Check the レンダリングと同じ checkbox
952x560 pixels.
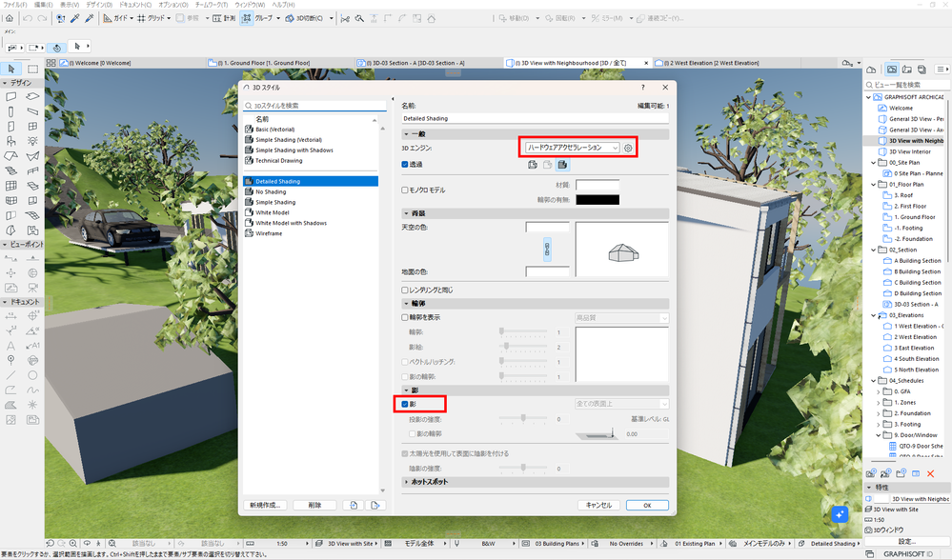[405, 290]
